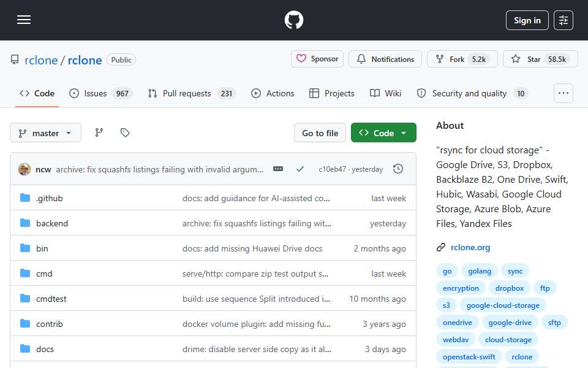Open commit 'docker volume plugin: add missing'
588x368 pixels.
257,324
